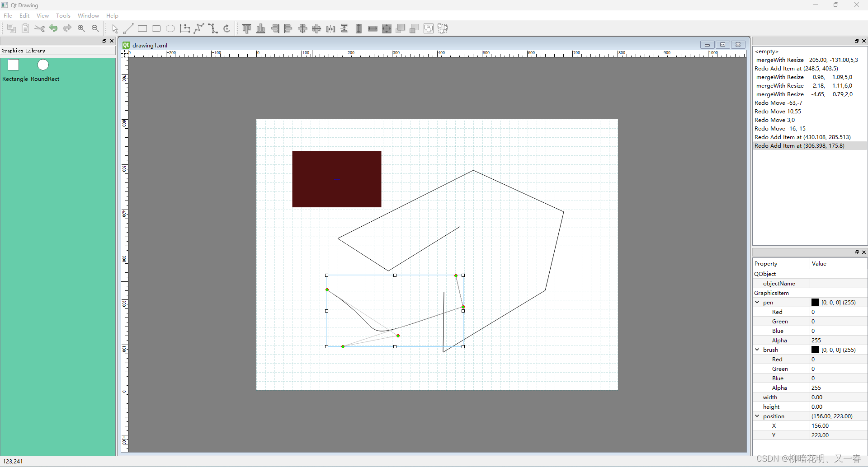This screenshot has height=467, width=868.
Task: Close the property editor dock panel
Action: click(864, 252)
